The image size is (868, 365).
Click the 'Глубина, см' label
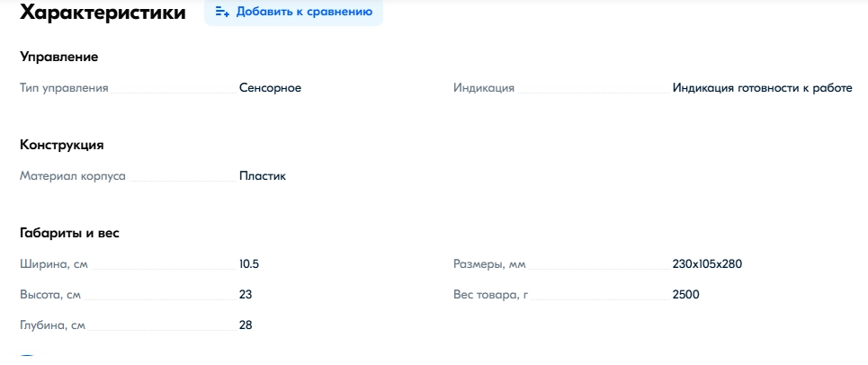(x=52, y=325)
